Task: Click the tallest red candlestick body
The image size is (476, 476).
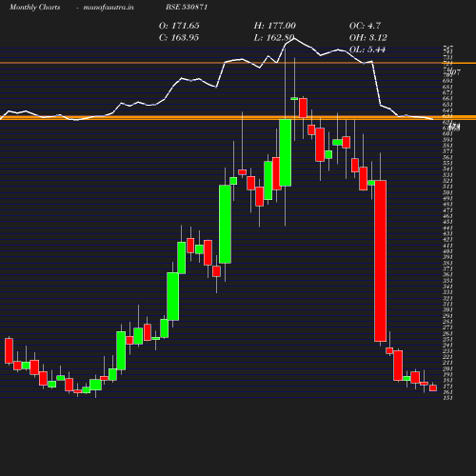Action: [380, 261]
